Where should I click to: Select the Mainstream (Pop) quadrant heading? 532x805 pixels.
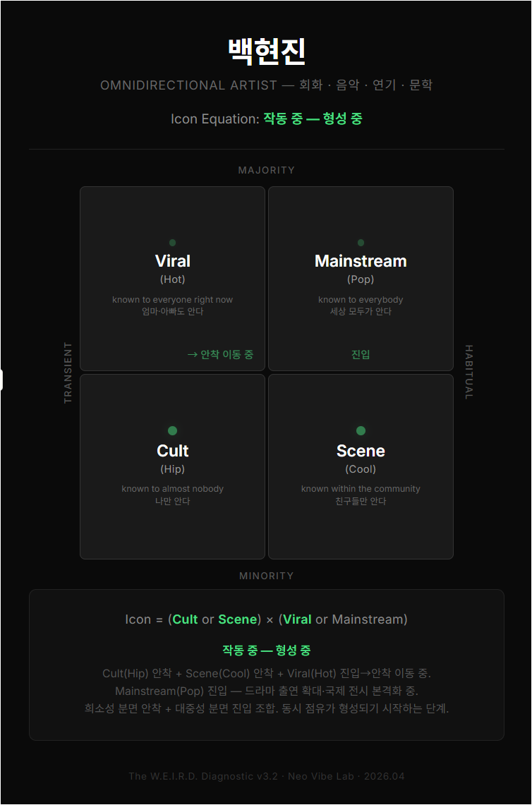coord(361,261)
